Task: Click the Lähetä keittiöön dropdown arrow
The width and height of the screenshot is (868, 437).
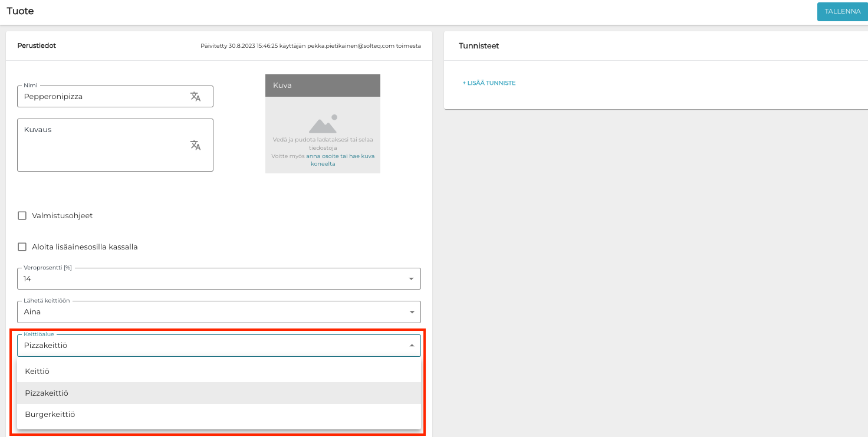Action: pos(411,312)
